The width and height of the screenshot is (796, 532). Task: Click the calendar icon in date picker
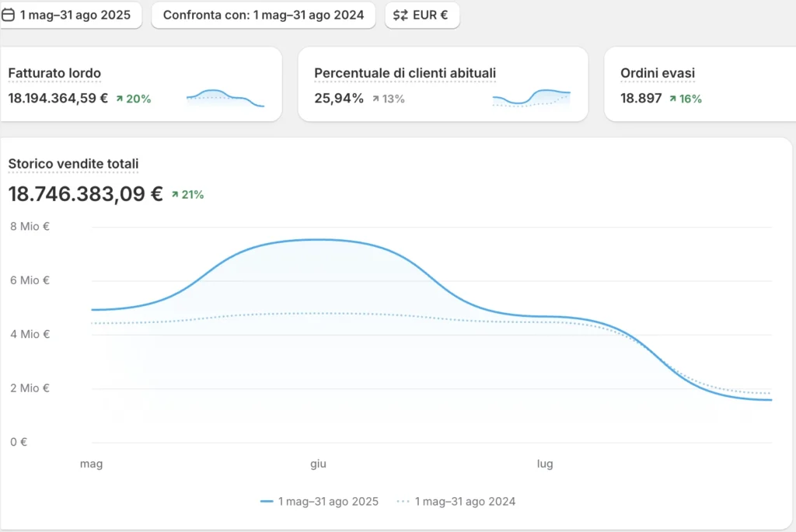click(9, 15)
